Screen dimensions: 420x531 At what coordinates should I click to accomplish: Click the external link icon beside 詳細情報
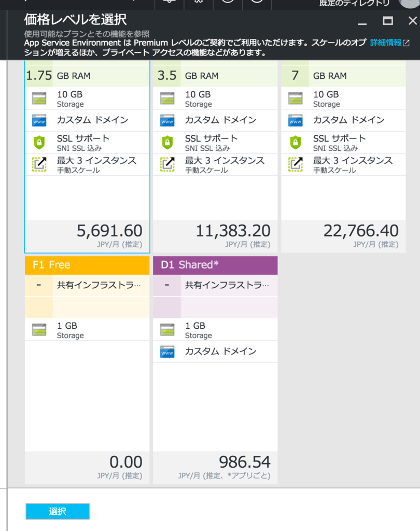(x=406, y=43)
